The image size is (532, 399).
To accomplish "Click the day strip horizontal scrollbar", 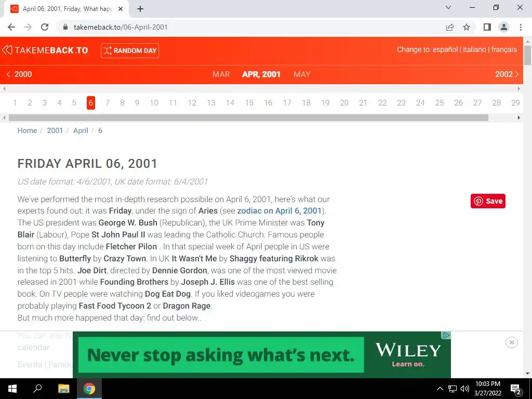I will click(248, 118).
